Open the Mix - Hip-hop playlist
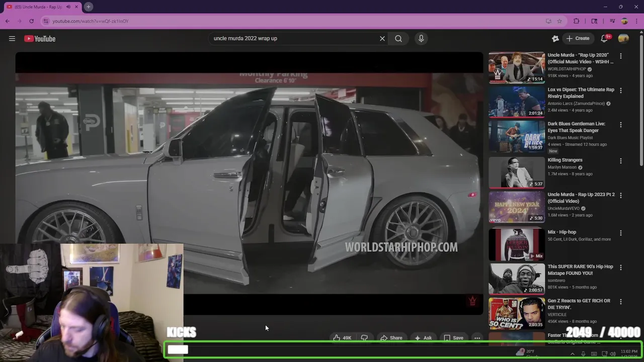This screenshot has height=362, width=644. tap(561, 232)
